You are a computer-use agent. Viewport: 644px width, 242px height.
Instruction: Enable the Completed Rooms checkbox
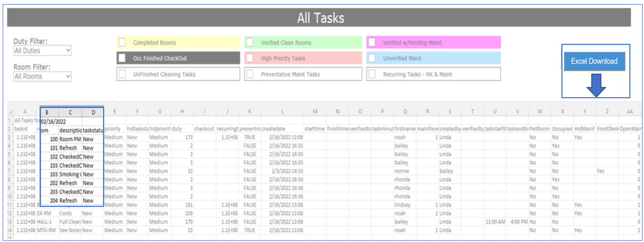pyautogui.click(x=122, y=43)
